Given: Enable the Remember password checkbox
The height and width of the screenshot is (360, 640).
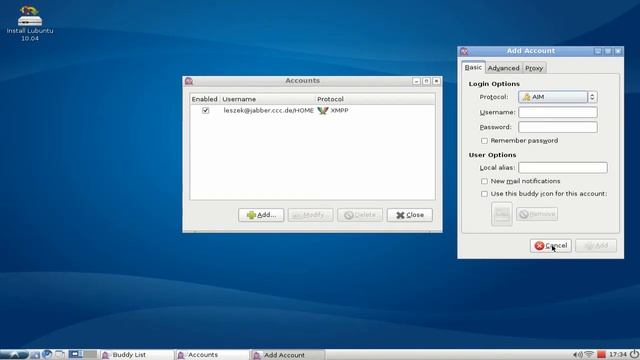Looking at the screenshot, I should 484,141.
